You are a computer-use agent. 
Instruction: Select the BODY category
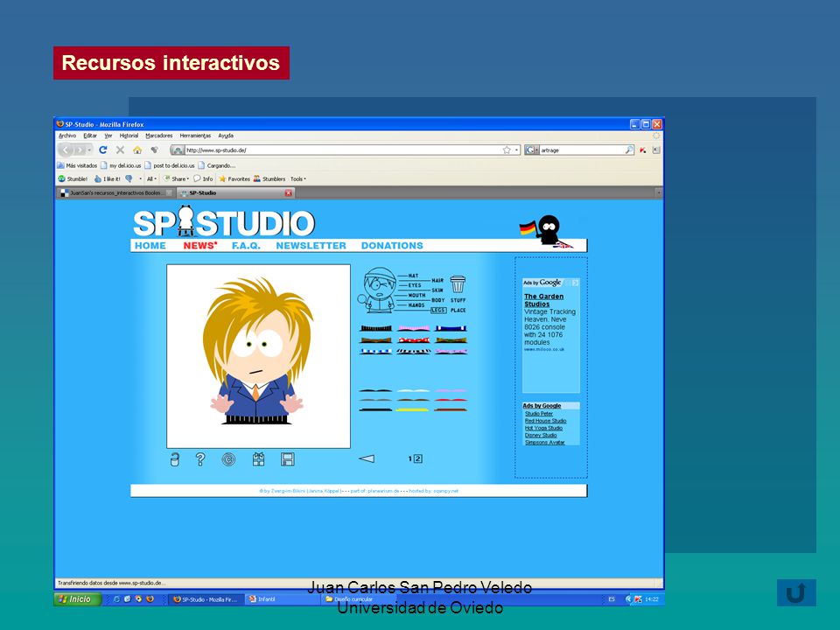click(x=438, y=300)
